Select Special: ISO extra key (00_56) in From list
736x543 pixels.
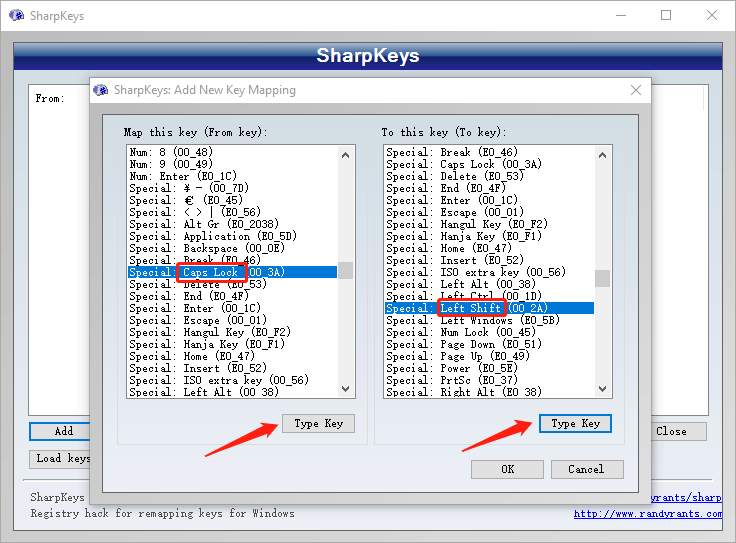tap(232, 380)
